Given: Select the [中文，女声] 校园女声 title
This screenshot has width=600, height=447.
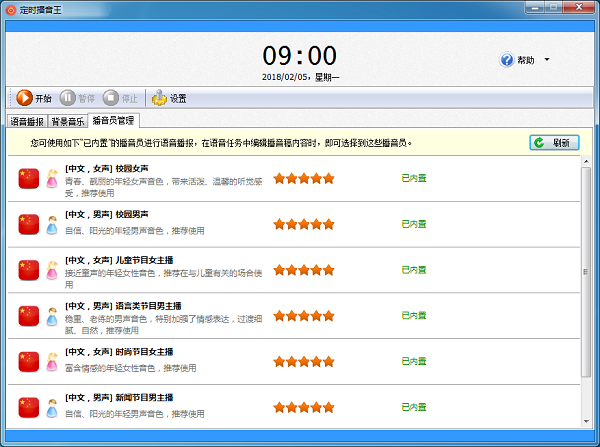Looking at the screenshot, I should pos(106,168).
